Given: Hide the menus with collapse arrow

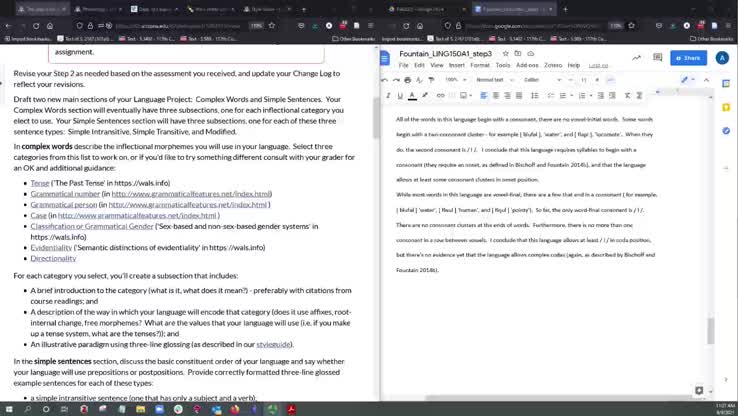Looking at the screenshot, I should 706,80.
